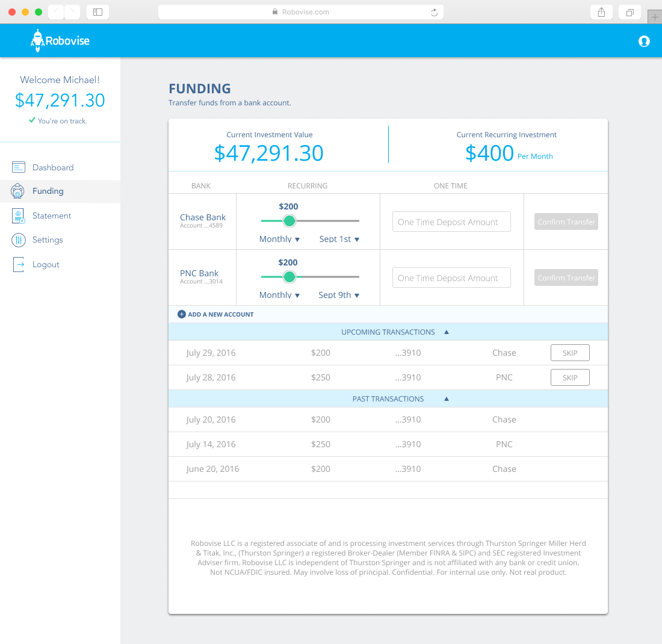Confirm Transfer for Chase Bank
The image size is (662, 644).
(566, 221)
